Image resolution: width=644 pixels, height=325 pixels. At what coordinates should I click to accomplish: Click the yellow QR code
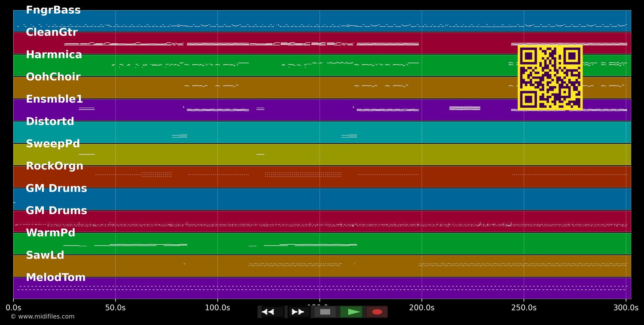coord(550,78)
